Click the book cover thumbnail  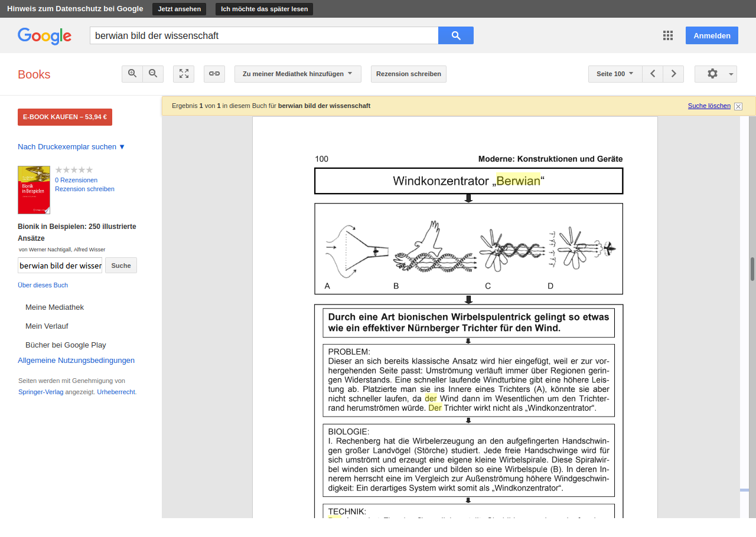tap(34, 189)
